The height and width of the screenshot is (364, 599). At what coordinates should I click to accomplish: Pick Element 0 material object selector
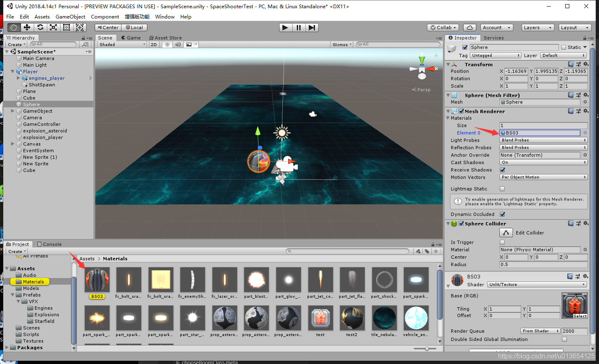click(585, 133)
